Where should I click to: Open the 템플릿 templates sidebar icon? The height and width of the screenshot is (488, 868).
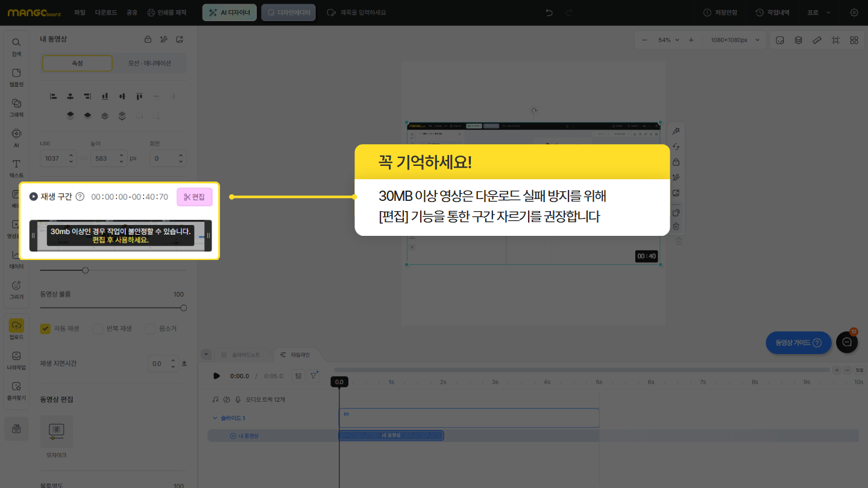point(16,77)
